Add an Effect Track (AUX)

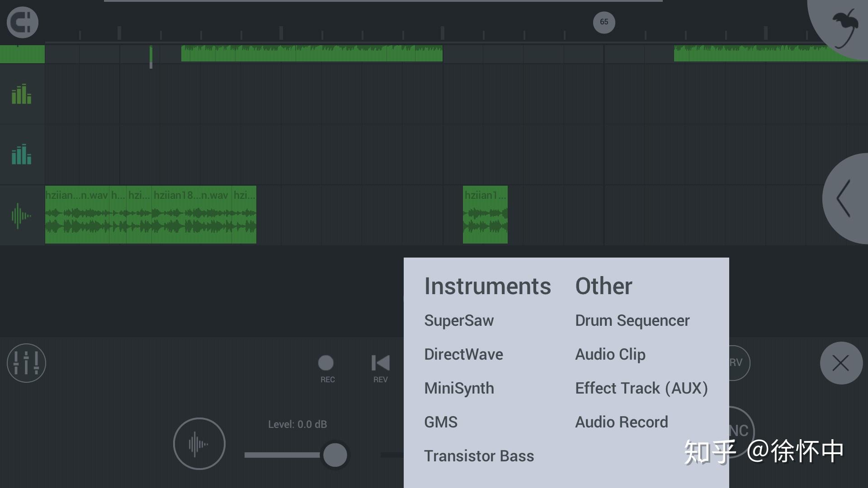pos(641,388)
